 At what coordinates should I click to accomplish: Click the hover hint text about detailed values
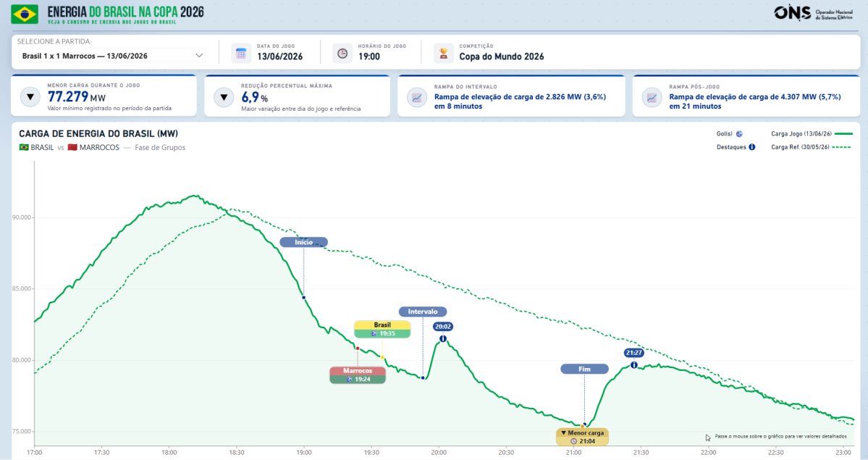tap(780, 437)
